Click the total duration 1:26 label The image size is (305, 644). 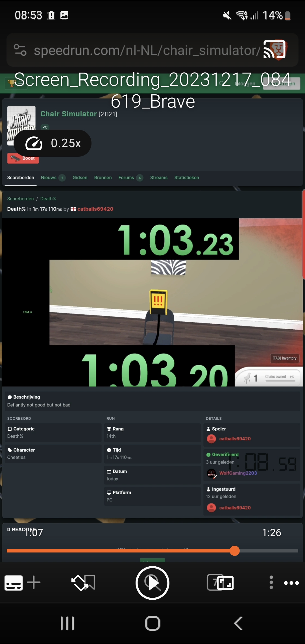271,532
